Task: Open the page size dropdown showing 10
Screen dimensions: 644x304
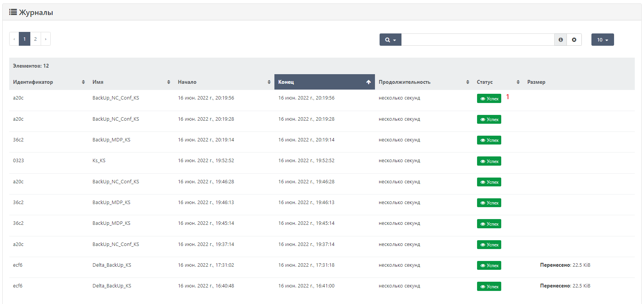Action: (603, 40)
